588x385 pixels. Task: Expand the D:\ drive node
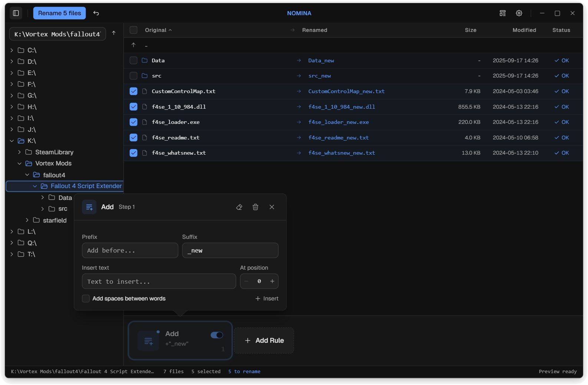click(12, 62)
